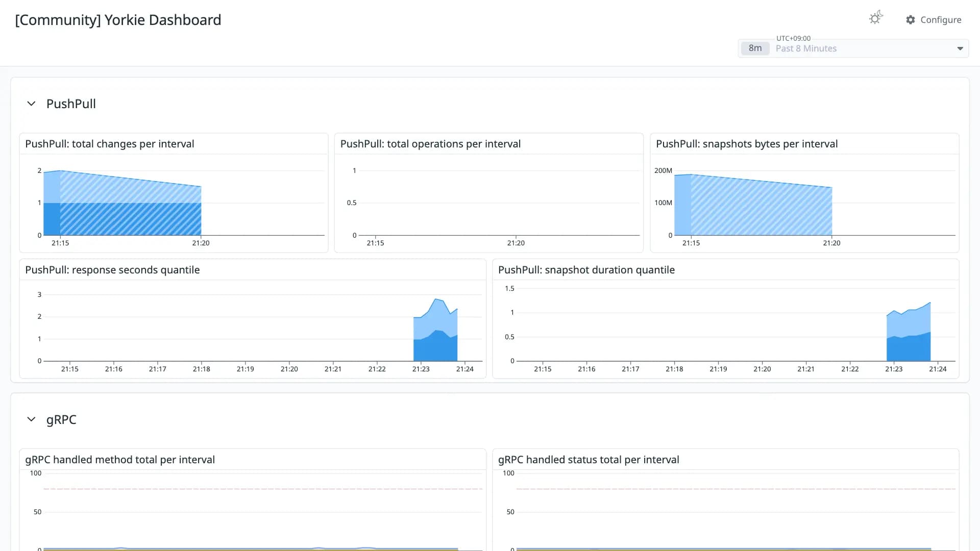Screen dimensions: 980x551
Task: Click the dropdown arrow of the time picker
Action: 960,48
